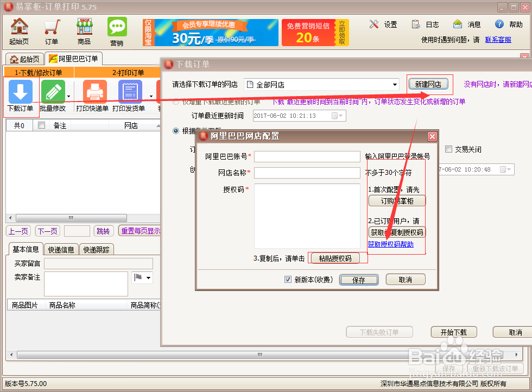Click the 打印发货单 document icon
This screenshot has width=532, height=392.
point(130,92)
